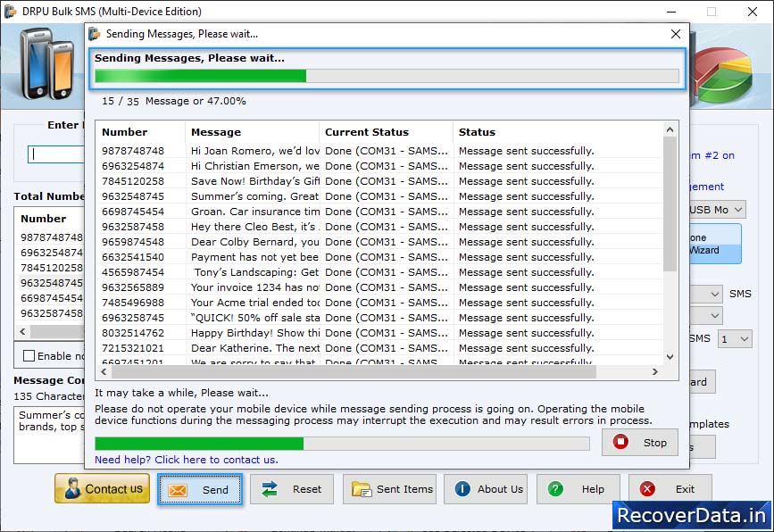Click scroll right arrow in message table
This screenshot has height=532, width=774.
[x=655, y=371]
